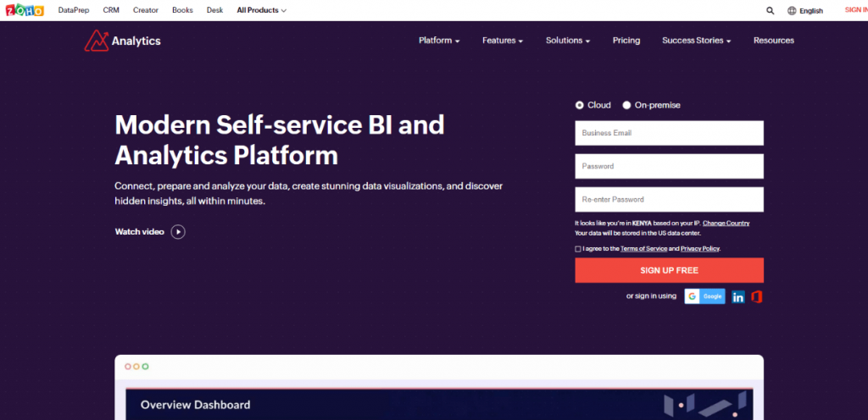This screenshot has height=420, width=868.
Task: Sign in using Office 365 icon
Action: [x=757, y=296]
